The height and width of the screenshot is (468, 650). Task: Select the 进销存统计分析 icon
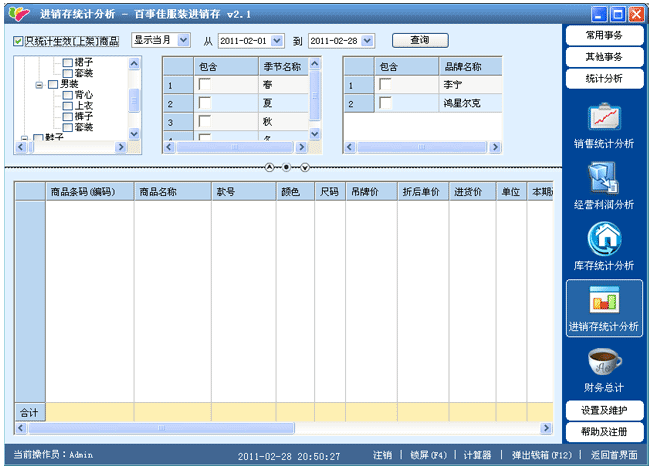tap(603, 300)
